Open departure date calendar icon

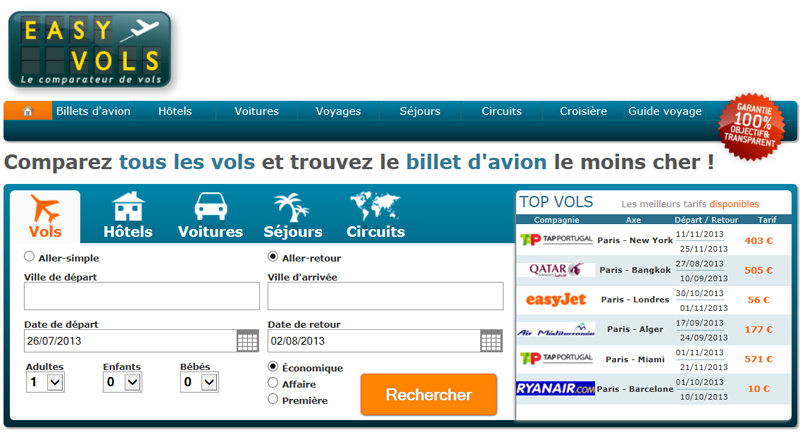[247, 341]
